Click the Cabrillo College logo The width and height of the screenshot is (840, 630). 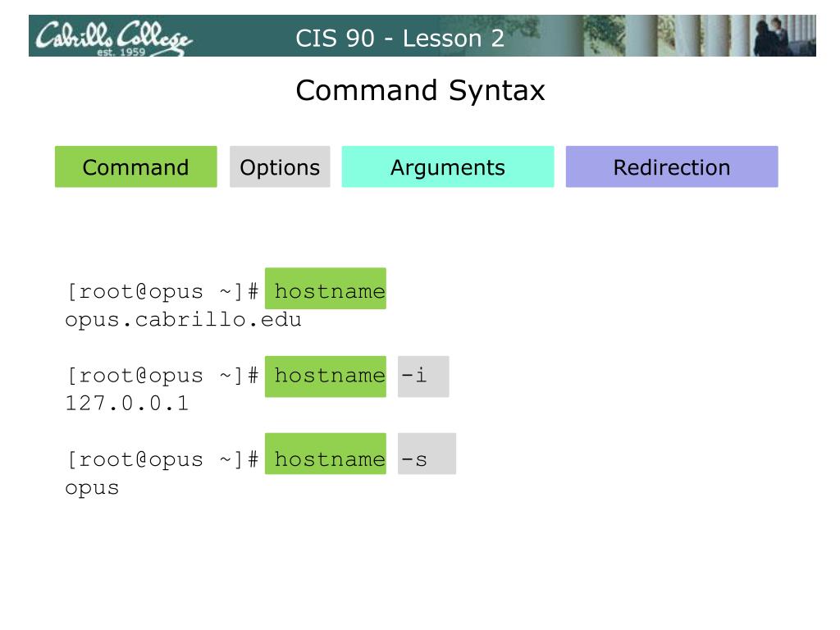[113, 38]
